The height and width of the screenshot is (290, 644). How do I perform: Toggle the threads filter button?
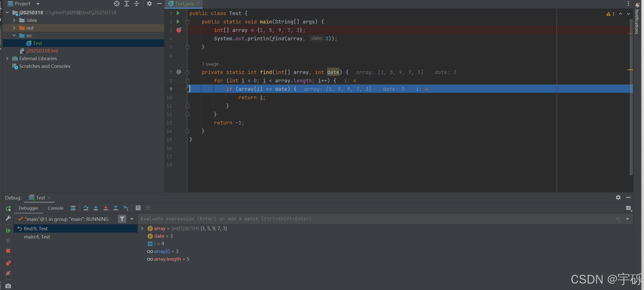point(122,219)
